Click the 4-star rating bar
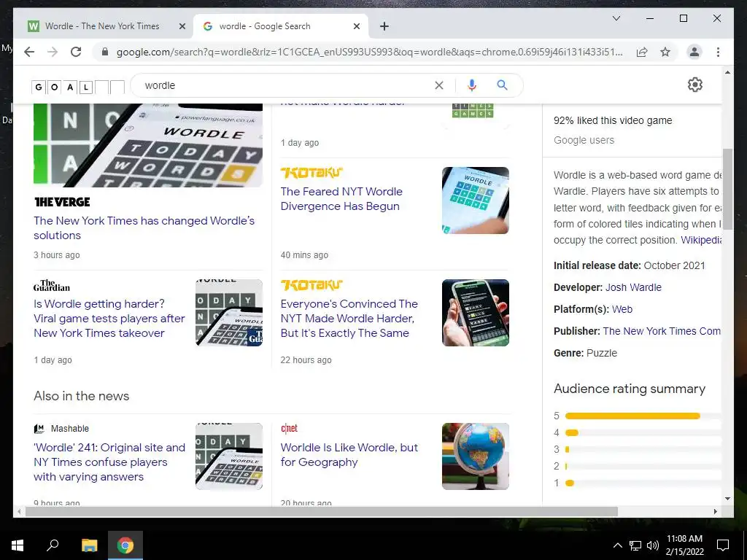747x560 pixels. 572,433
